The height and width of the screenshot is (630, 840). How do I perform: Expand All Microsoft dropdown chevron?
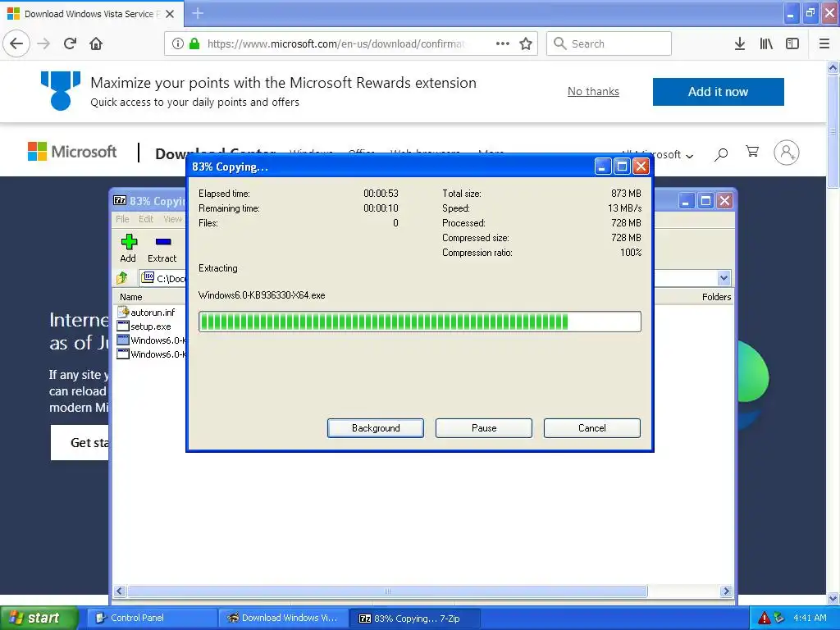(x=689, y=156)
